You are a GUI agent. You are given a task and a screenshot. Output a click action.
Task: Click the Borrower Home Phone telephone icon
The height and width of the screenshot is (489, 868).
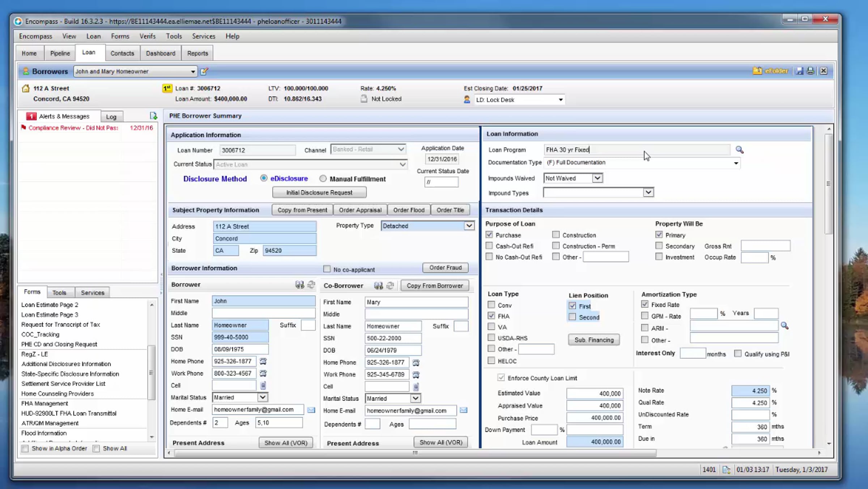coord(263,361)
